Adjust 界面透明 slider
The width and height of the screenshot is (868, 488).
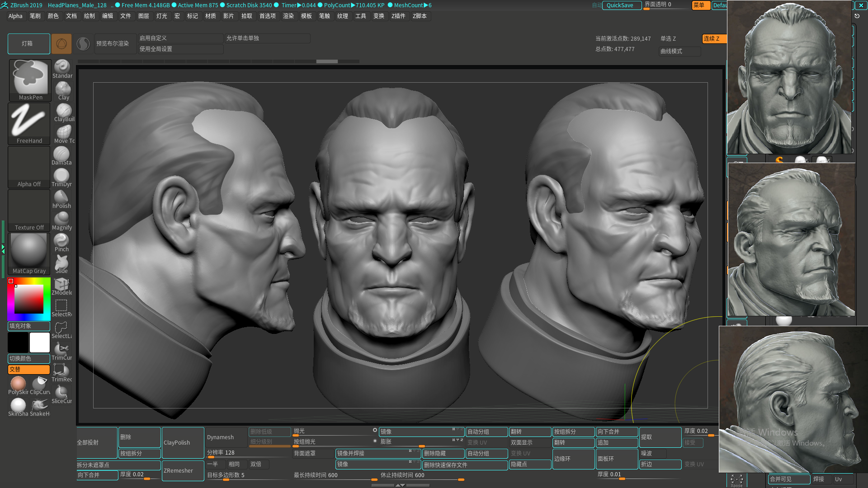(666, 5)
